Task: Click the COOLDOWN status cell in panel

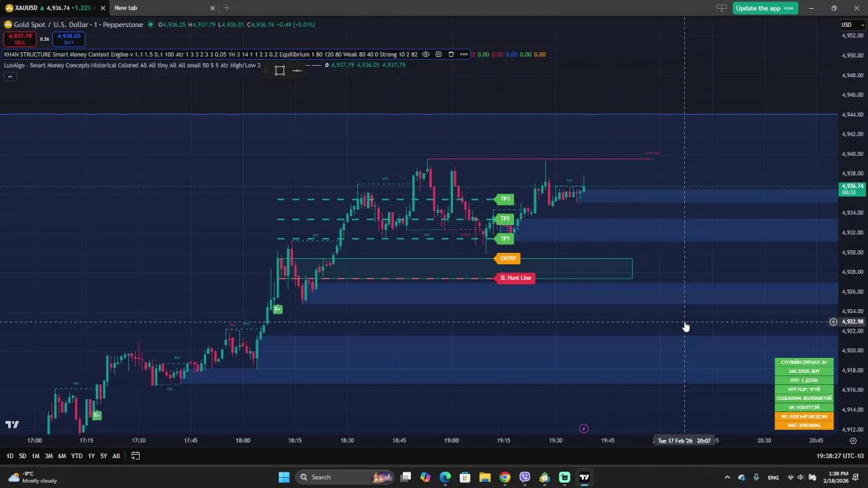Action: 804,399
